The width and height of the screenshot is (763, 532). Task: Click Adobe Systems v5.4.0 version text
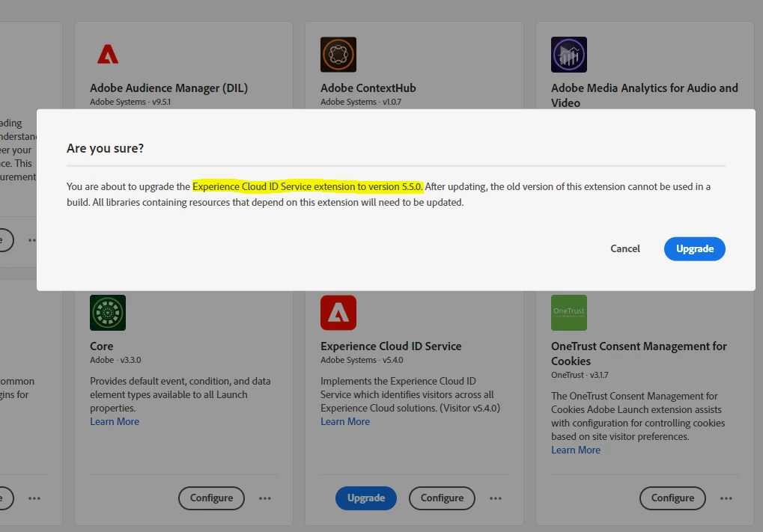(362, 361)
